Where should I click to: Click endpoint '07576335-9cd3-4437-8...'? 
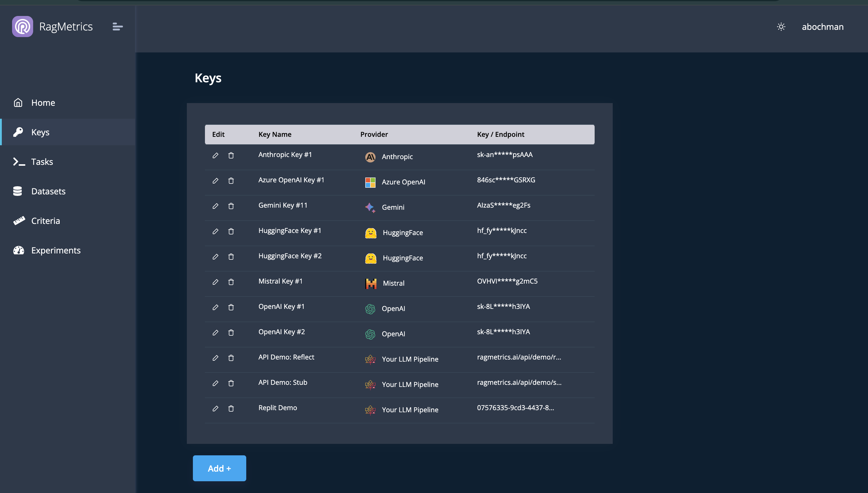click(516, 408)
